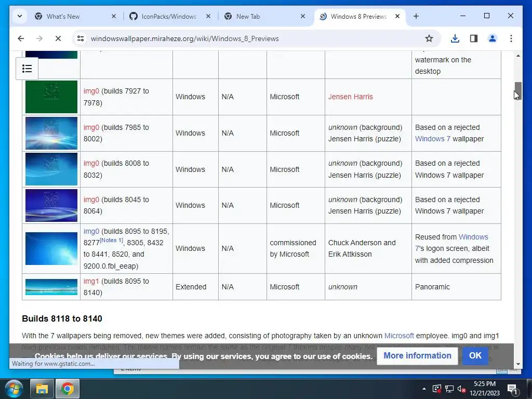Viewport: 532px width, 399px height.
Task: Open img0 link for builds 8095 to 8195
Action: (x=91, y=231)
